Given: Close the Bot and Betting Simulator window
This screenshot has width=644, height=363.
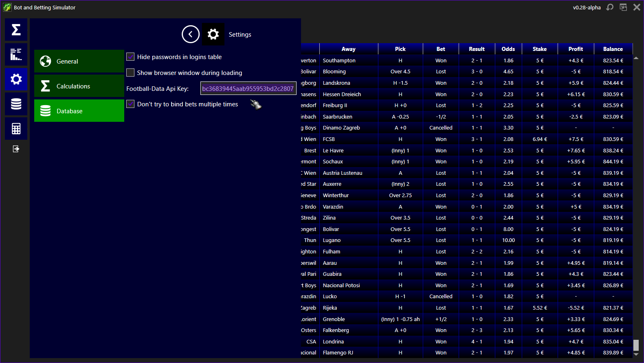Looking at the screenshot, I should point(637,7).
